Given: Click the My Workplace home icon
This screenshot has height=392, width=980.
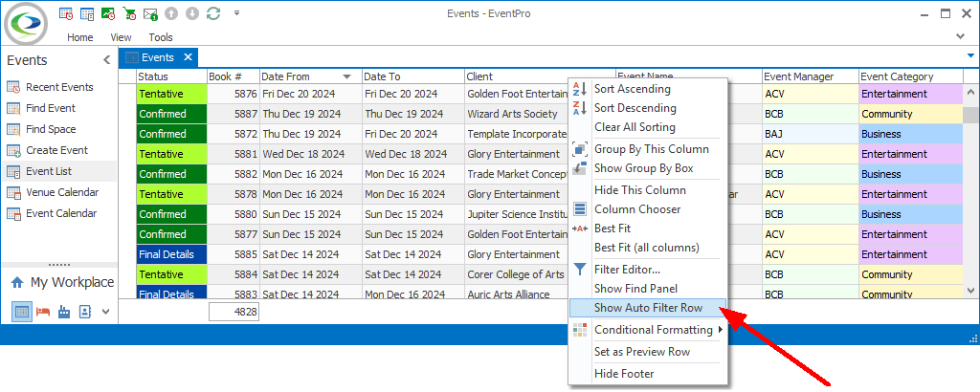Looking at the screenshot, I should coord(17,283).
